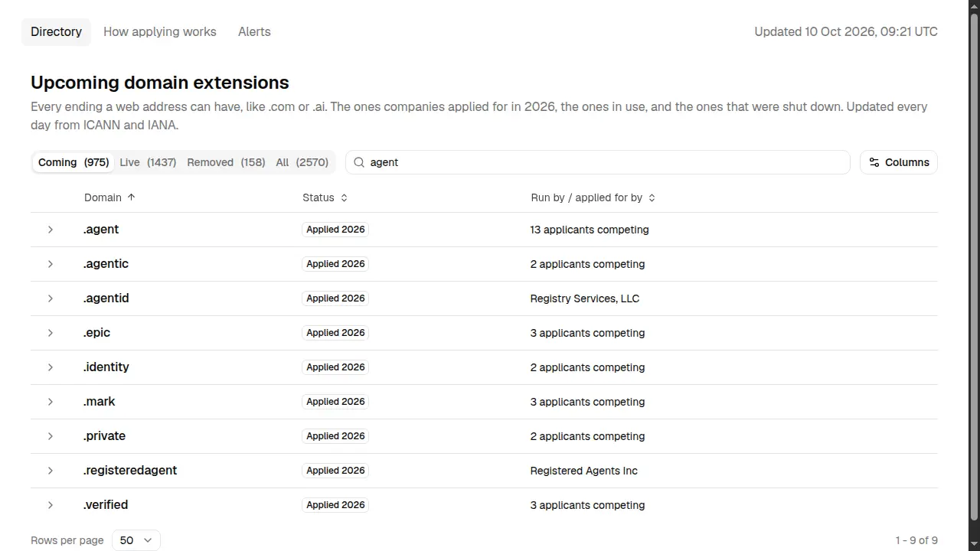This screenshot has width=980, height=551.
Task: Expand the .agentic row
Action: point(51,264)
